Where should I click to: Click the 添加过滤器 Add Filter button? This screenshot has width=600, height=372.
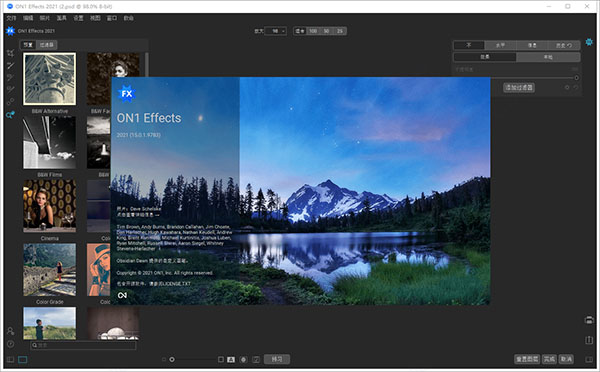[519, 88]
